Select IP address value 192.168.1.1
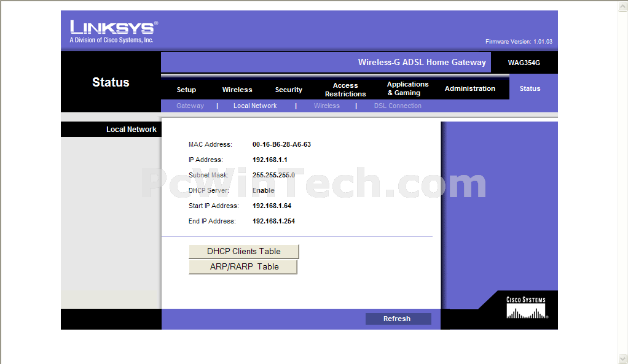This screenshot has width=628, height=364. click(270, 160)
